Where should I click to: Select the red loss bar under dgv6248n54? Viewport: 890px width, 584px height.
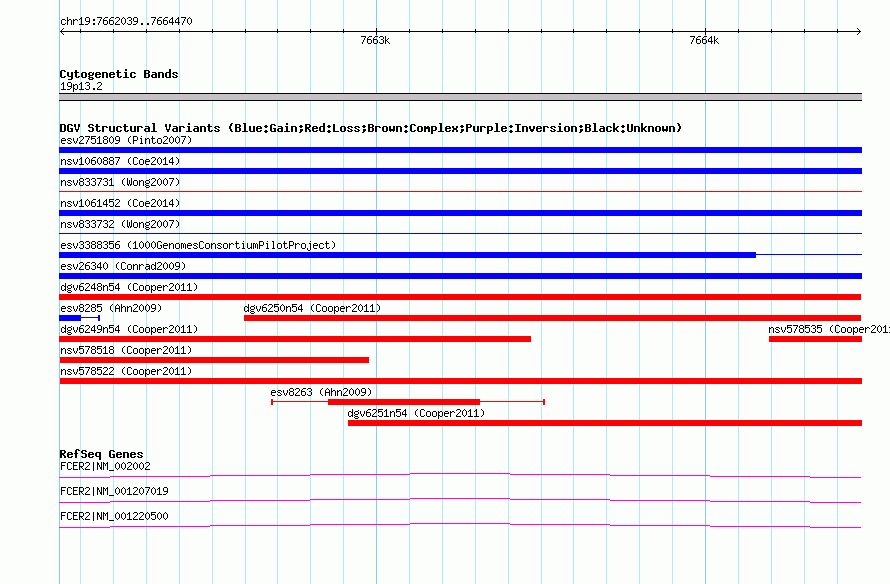(x=460, y=297)
